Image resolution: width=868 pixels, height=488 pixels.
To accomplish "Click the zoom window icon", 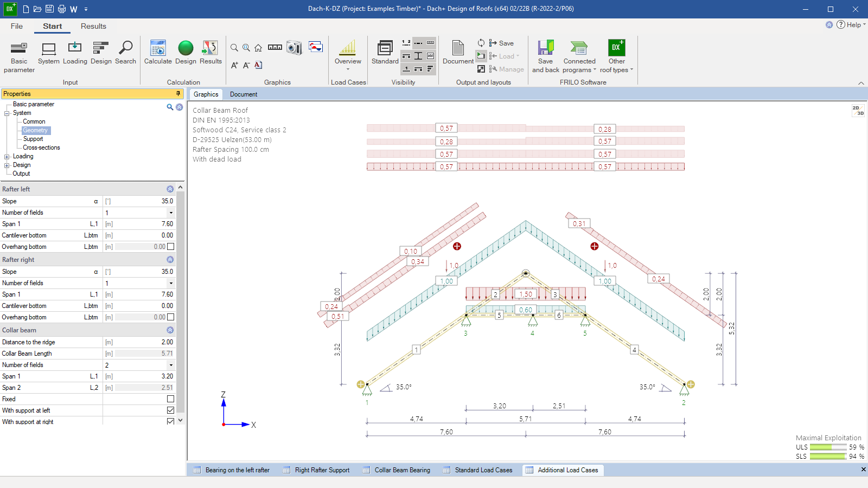I will [246, 48].
